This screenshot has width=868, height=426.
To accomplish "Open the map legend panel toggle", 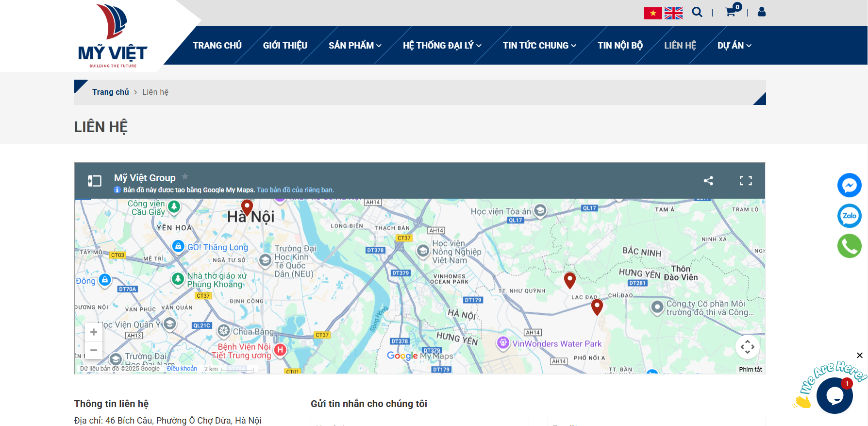I will click(x=94, y=181).
